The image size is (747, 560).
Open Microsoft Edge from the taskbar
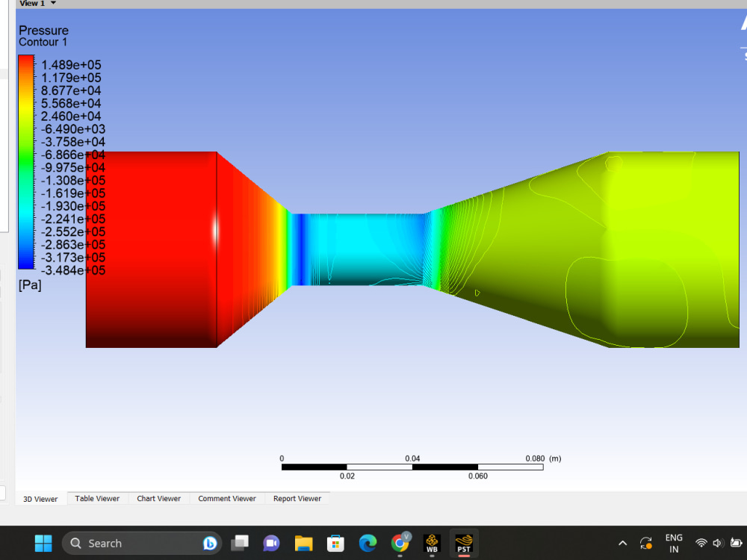[x=368, y=543]
